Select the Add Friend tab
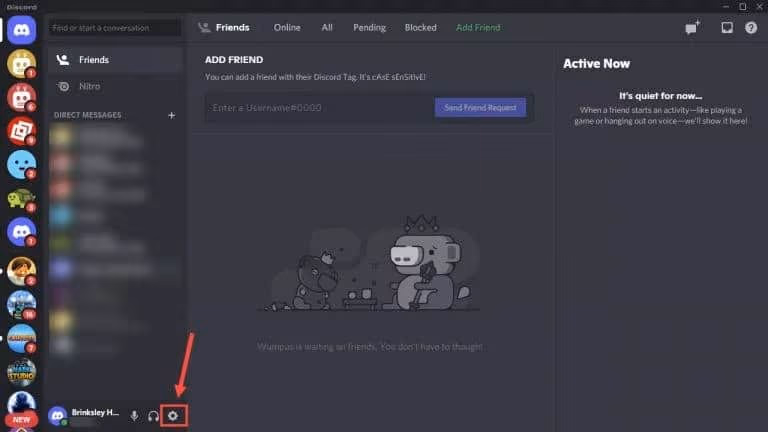The height and width of the screenshot is (432, 768). [478, 28]
